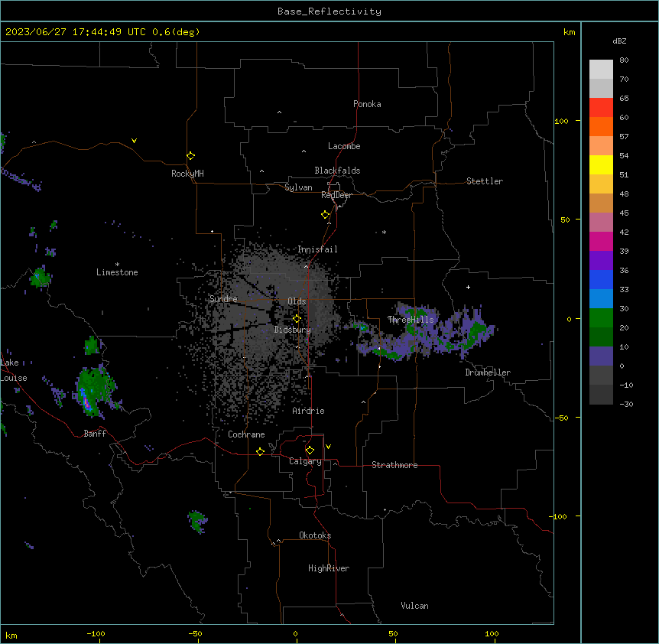Click the Didsbury town label
Image resolution: width=659 pixels, height=644 pixels.
click(293, 330)
